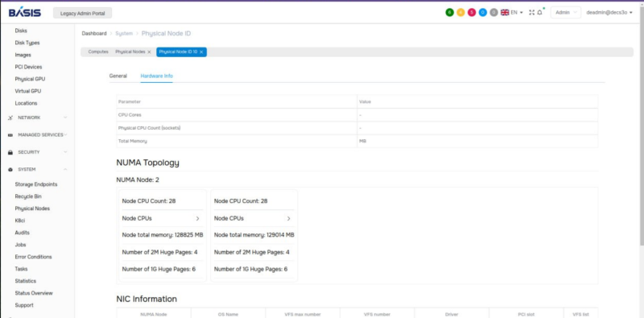Open the deadmin@decs3o user menu
This screenshot has height=318, width=644.
[x=609, y=12]
